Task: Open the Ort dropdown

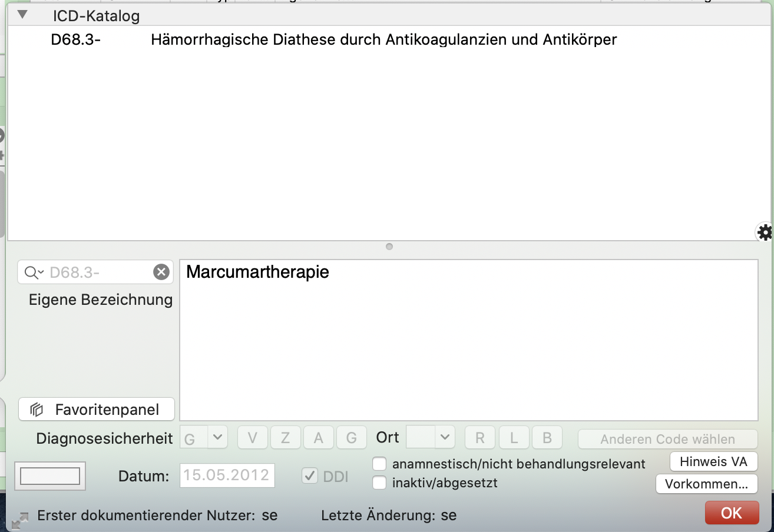Action: [x=431, y=438]
